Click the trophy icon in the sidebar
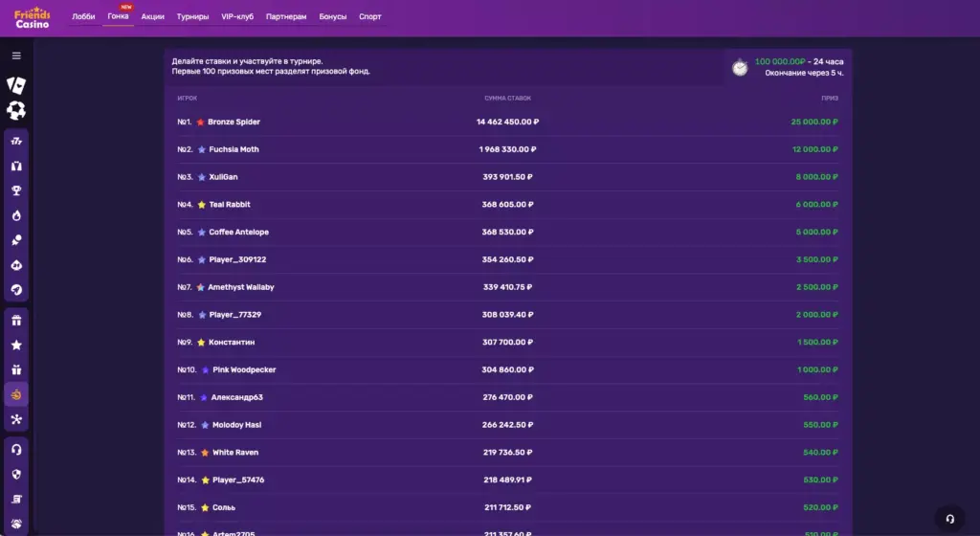The image size is (980, 536). (x=16, y=190)
